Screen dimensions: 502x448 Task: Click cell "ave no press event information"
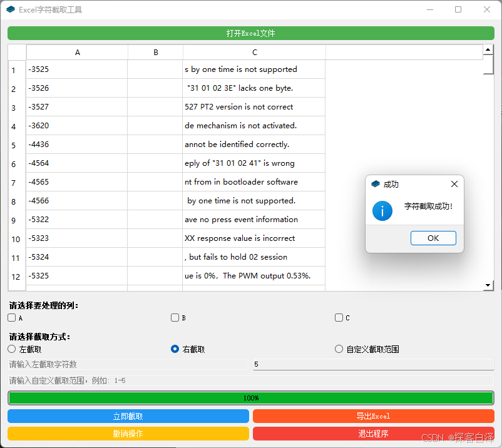coord(254,220)
